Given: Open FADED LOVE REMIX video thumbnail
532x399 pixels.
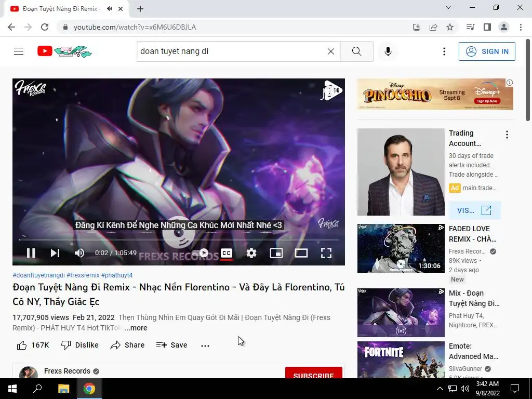Looking at the screenshot, I should (401, 248).
